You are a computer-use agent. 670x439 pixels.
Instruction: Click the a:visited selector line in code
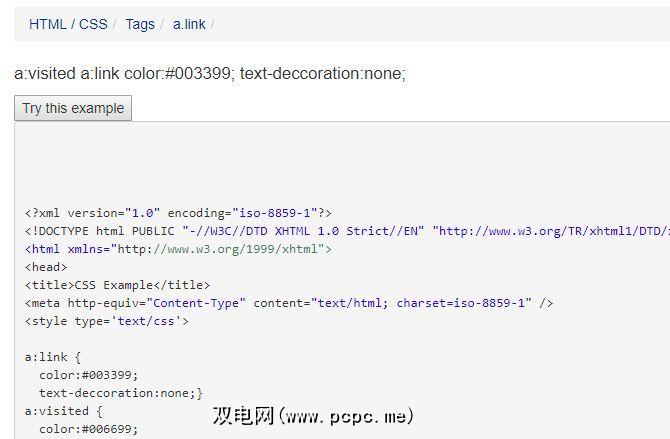[x=64, y=411]
